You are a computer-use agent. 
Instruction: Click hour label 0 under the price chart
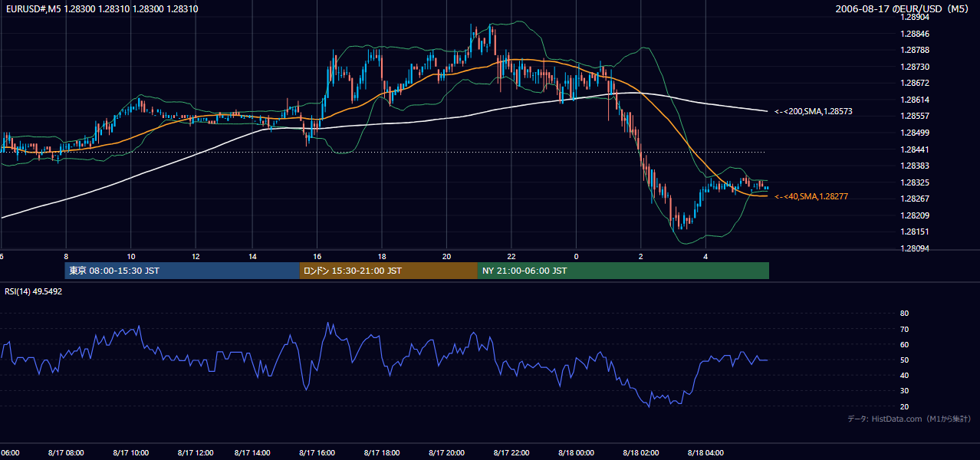point(576,256)
